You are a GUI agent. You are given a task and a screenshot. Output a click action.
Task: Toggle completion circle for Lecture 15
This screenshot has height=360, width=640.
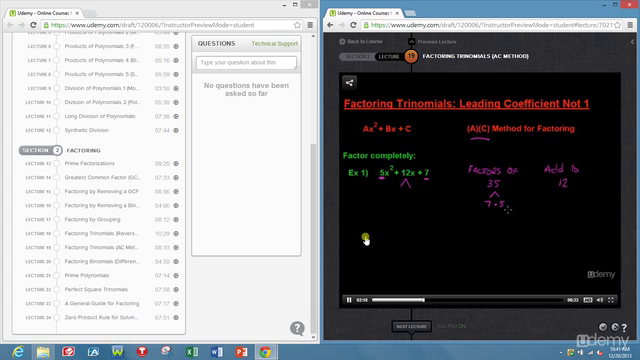[57, 191]
